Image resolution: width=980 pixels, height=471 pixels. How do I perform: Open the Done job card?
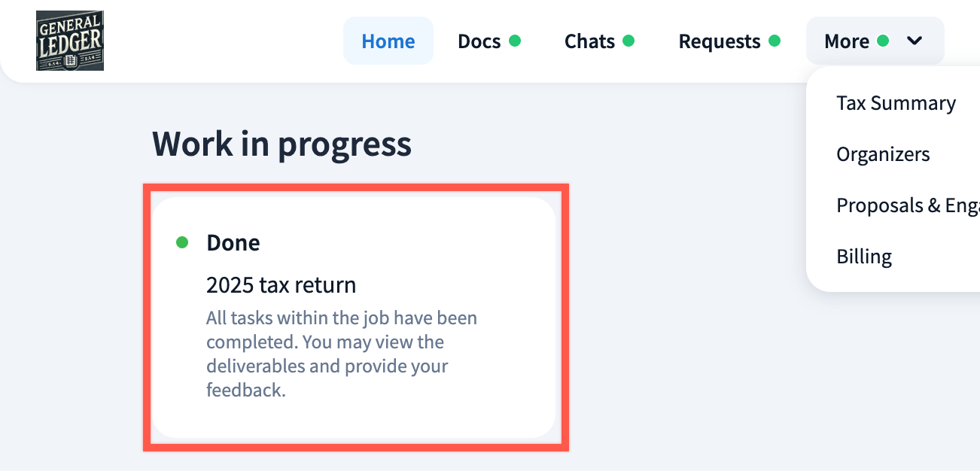click(x=354, y=317)
